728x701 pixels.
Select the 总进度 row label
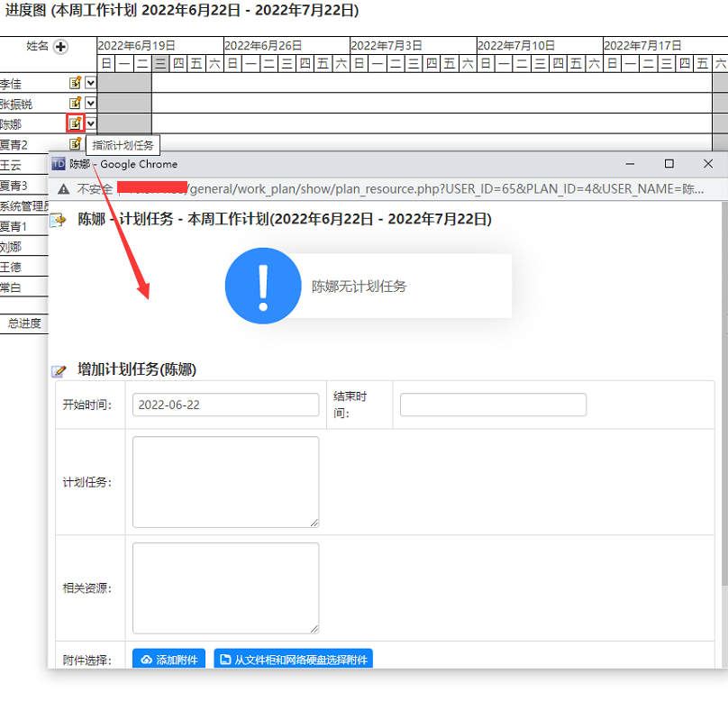tap(24, 323)
